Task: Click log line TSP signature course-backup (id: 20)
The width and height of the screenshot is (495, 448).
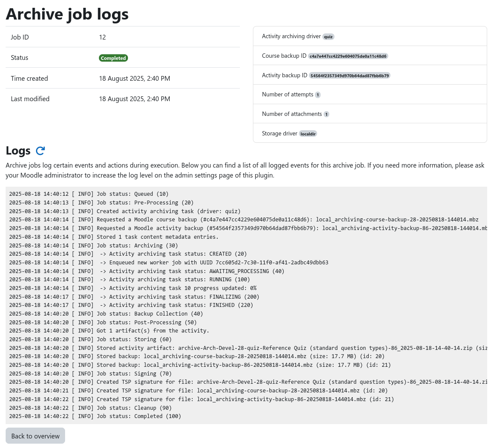Action: (x=198, y=391)
